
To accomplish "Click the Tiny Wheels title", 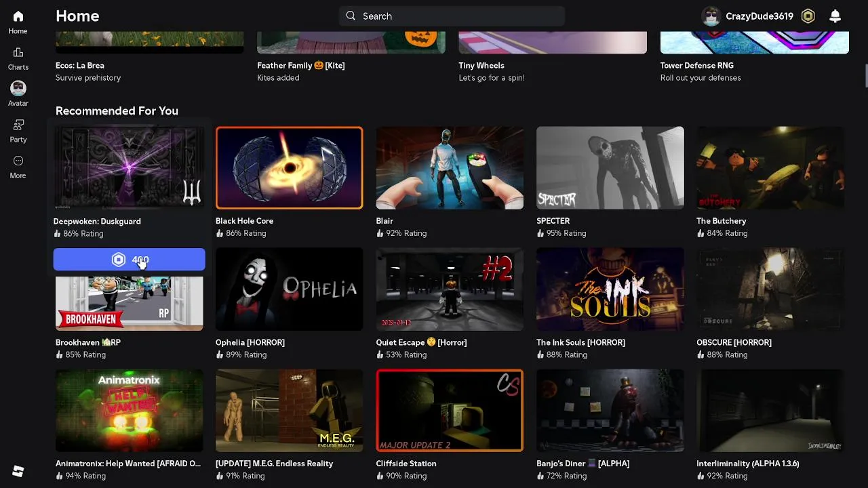I will 481,66.
